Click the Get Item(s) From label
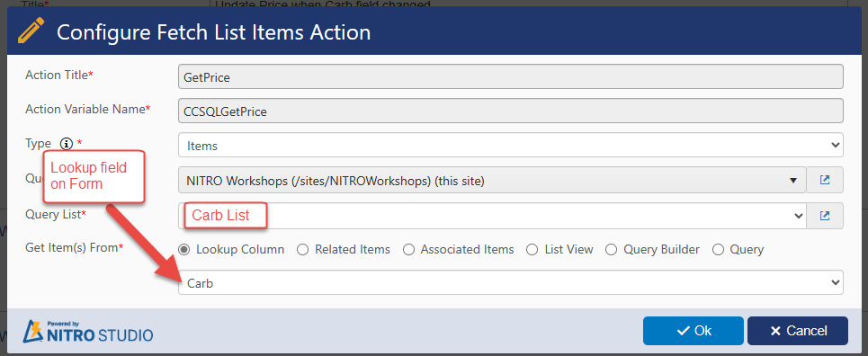The height and width of the screenshot is (356, 868). [74, 248]
